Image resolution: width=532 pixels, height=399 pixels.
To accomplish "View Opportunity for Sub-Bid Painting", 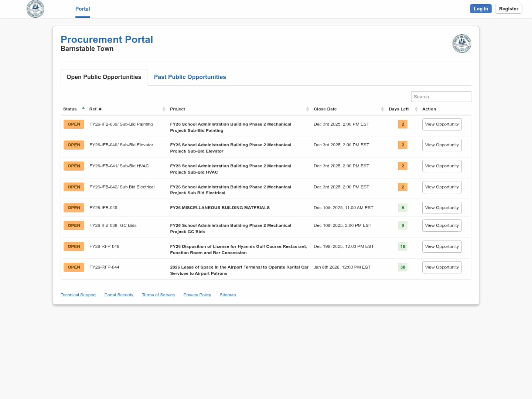I will click(x=442, y=125).
